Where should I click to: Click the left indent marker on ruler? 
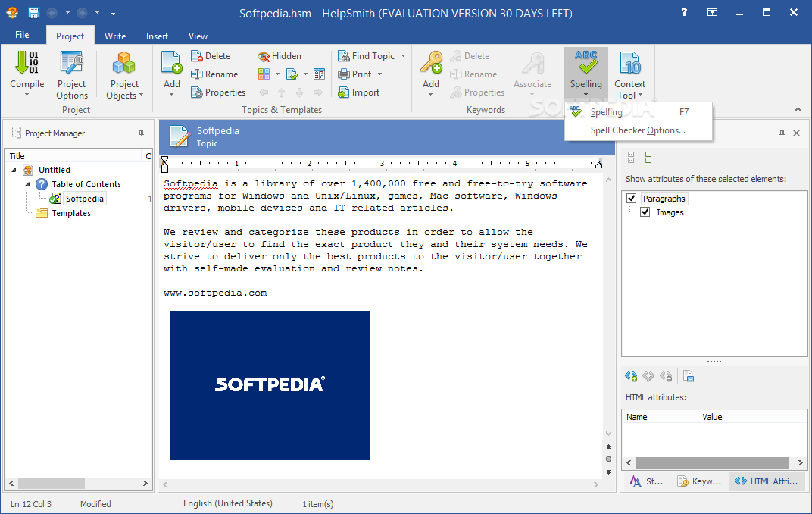click(164, 165)
